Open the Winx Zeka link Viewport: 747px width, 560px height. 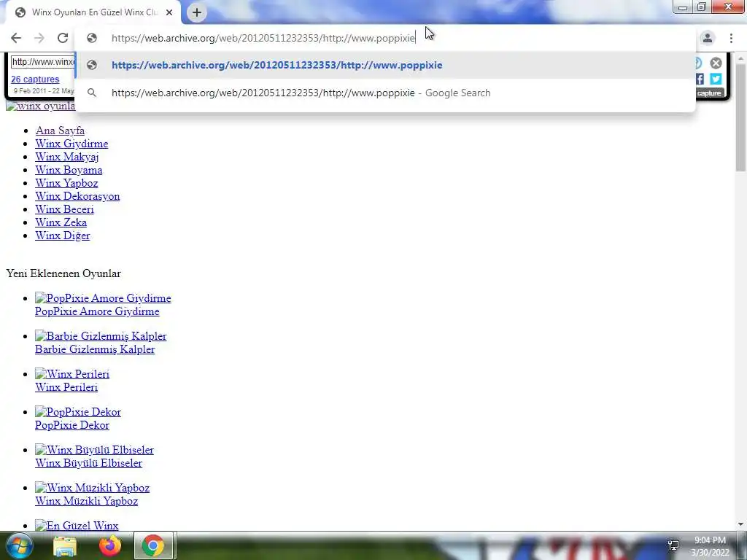(x=61, y=222)
